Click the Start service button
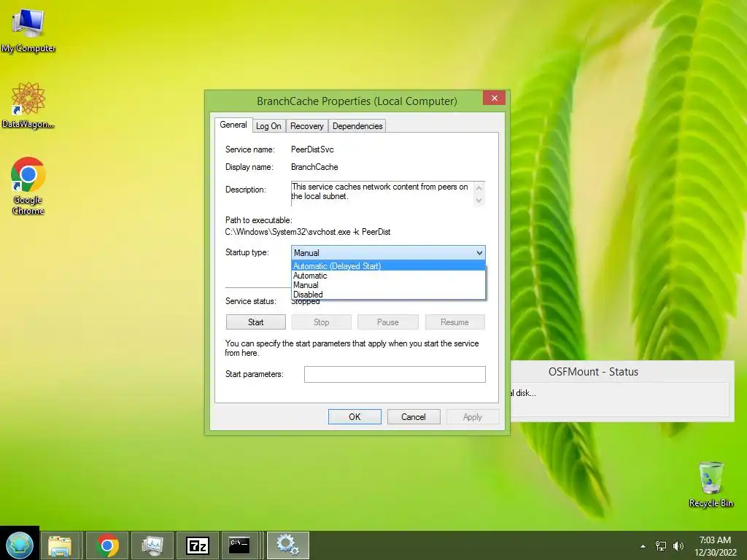 (x=256, y=322)
